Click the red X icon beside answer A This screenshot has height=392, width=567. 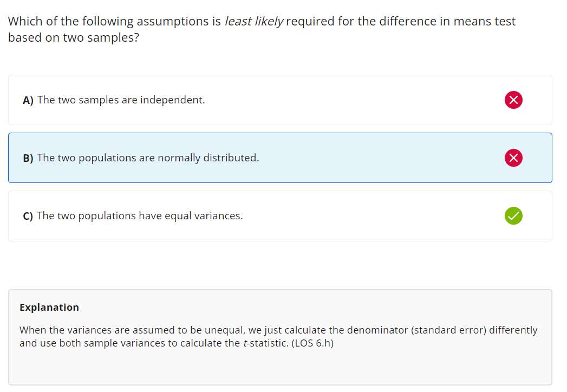point(513,100)
